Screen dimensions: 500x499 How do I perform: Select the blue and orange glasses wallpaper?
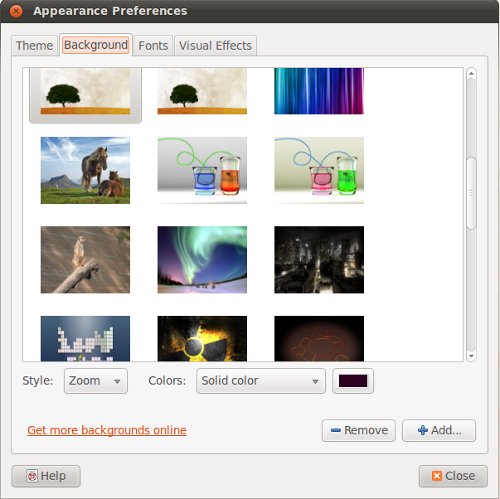coord(202,170)
